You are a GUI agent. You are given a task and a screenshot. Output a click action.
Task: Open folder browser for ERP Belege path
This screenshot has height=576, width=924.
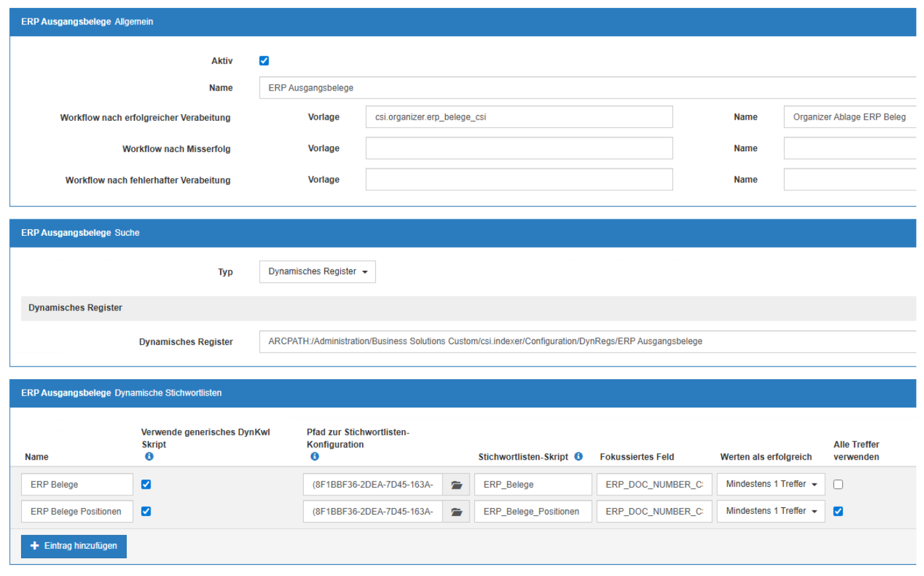[456, 485]
